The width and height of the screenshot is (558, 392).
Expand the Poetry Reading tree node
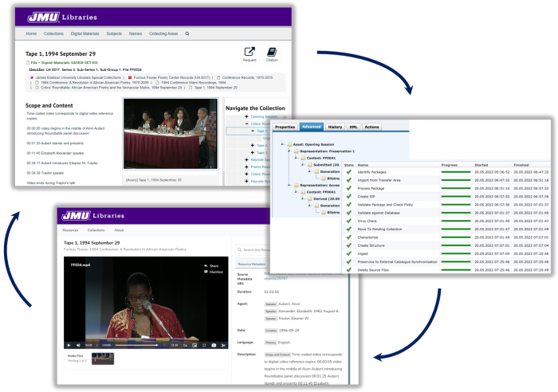click(x=246, y=167)
